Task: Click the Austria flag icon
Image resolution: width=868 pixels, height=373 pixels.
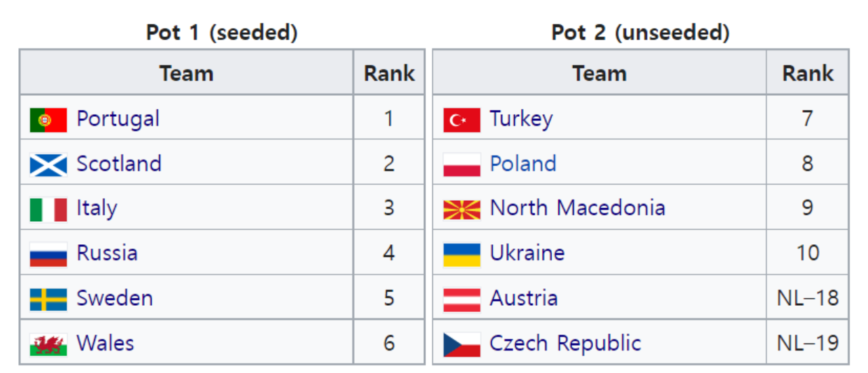Action: 462,300
